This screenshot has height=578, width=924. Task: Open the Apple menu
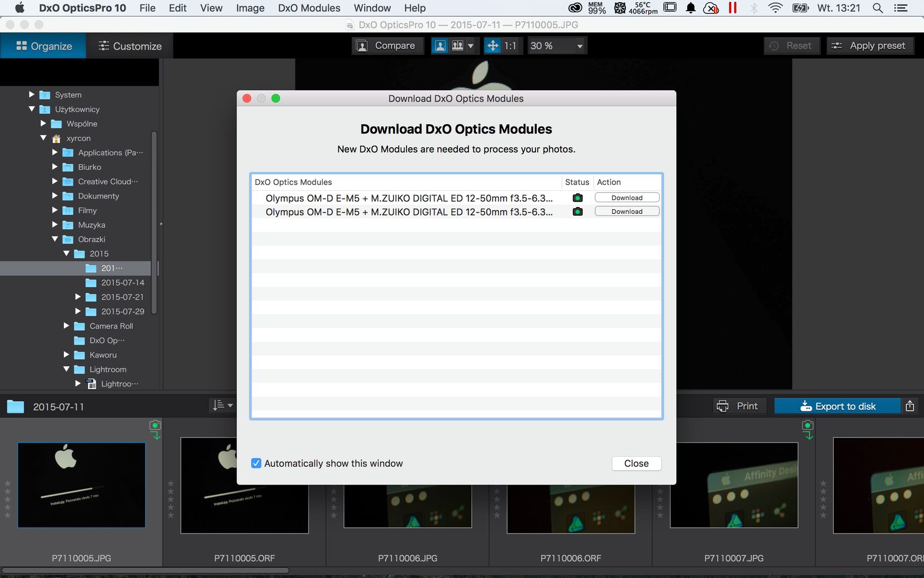[x=20, y=8]
